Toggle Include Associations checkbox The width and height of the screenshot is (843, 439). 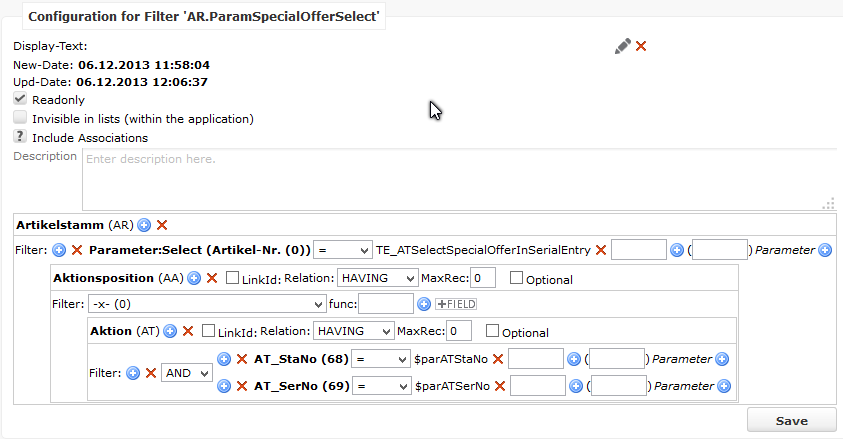click(x=20, y=136)
